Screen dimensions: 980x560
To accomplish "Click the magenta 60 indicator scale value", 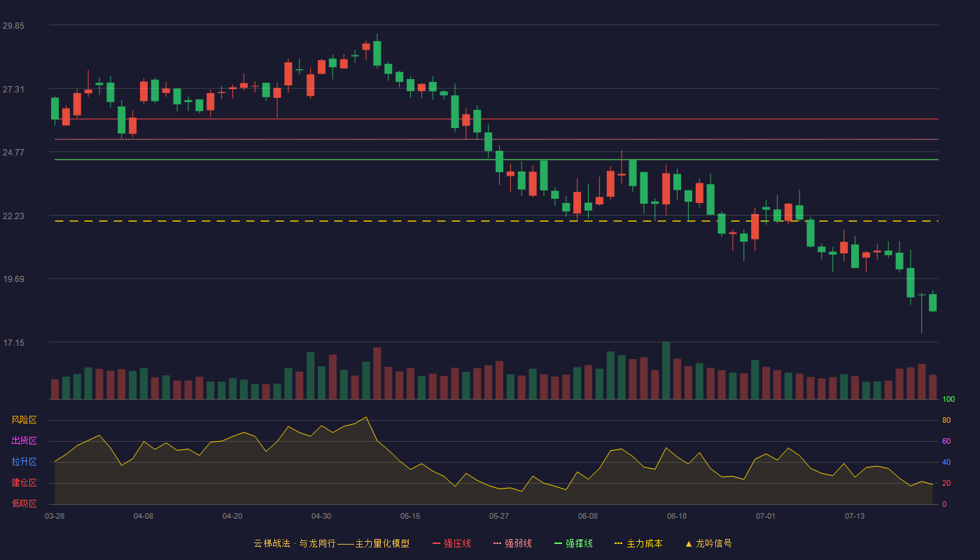I will [x=946, y=442].
